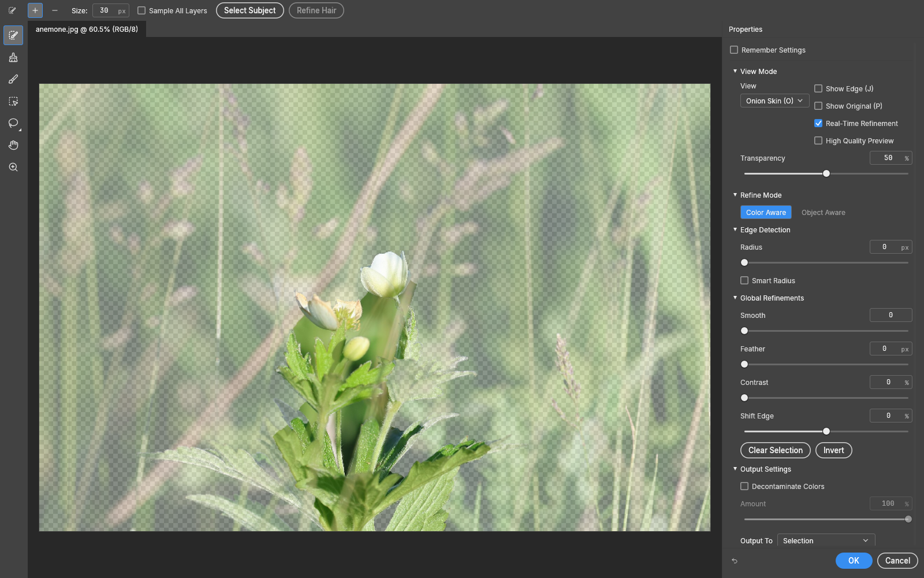Image resolution: width=924 pixels, height=578 pixels.
Task: Click the Select Subject button
Action: point(249,10)
